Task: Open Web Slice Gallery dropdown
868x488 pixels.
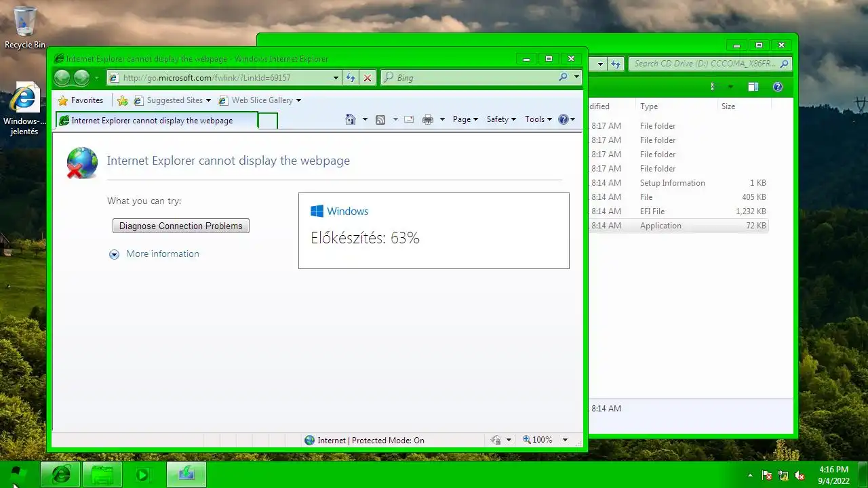Action: [x=260, y=100]
